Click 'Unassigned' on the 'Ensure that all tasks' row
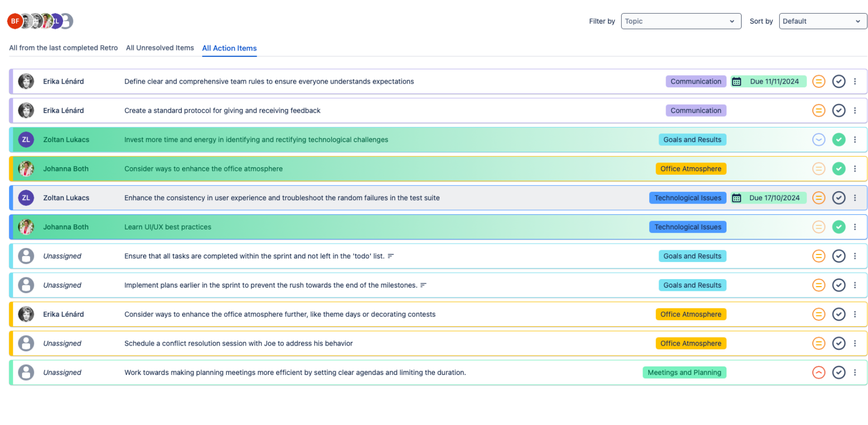 (62, 256)
